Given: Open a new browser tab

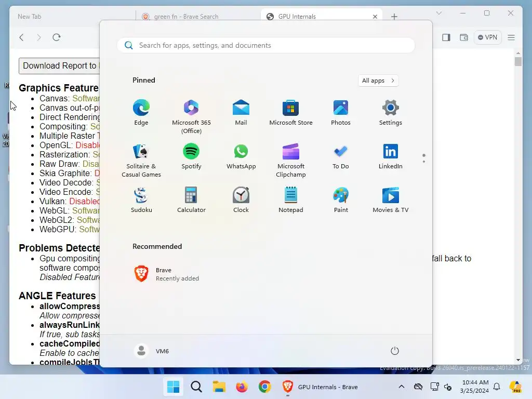Looking at the screenshot, I should (394, 17).
